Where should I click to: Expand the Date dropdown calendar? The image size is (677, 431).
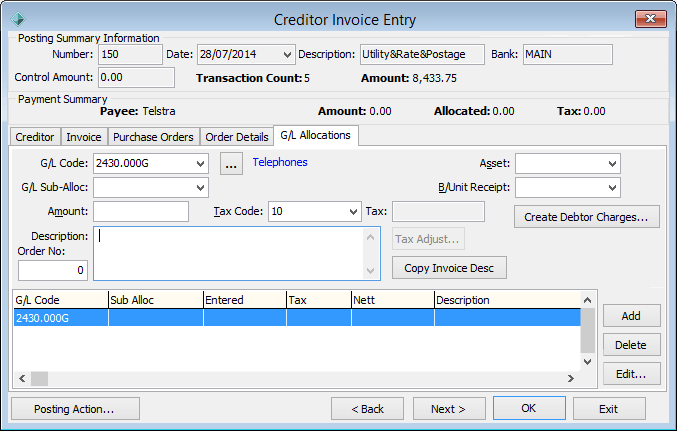click(x=287, y=54)
